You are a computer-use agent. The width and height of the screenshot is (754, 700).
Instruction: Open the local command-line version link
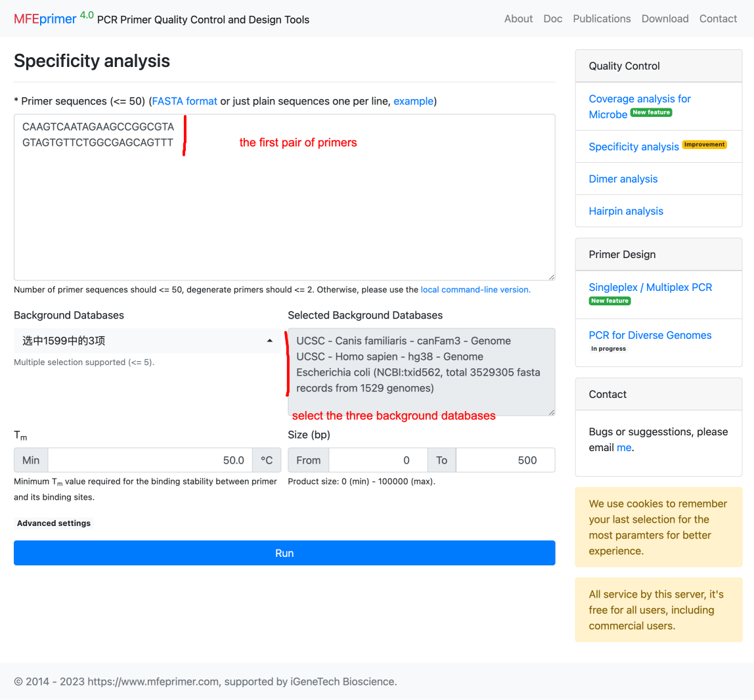476,290
